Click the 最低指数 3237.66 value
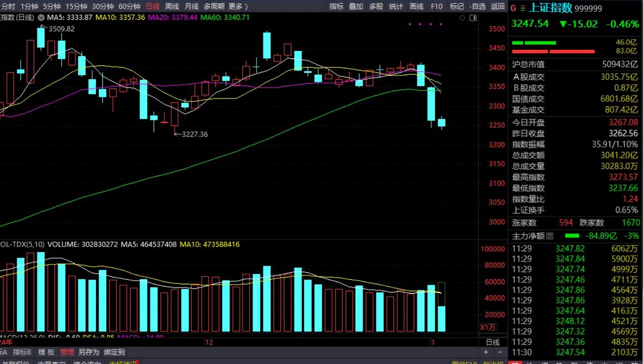 pos(623,188)
